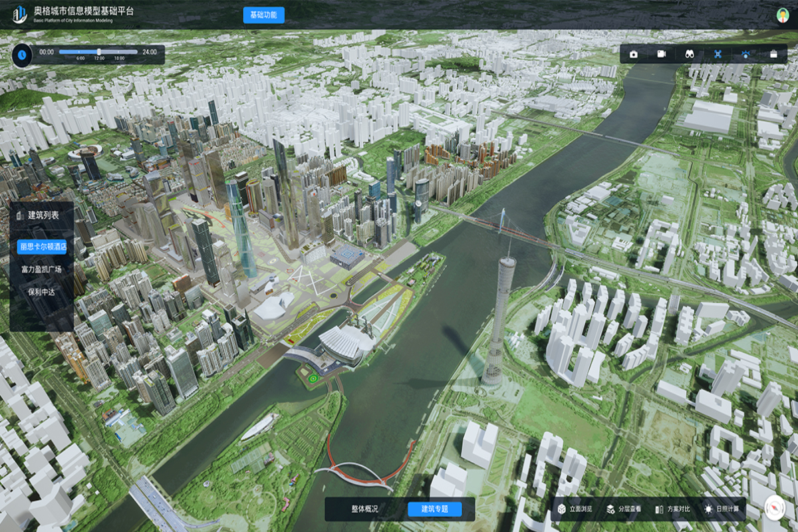The width and height of the screenshot is (798, 532).
Task: Open the briefcase toolbox icon
Action: (x=773, y=54)
